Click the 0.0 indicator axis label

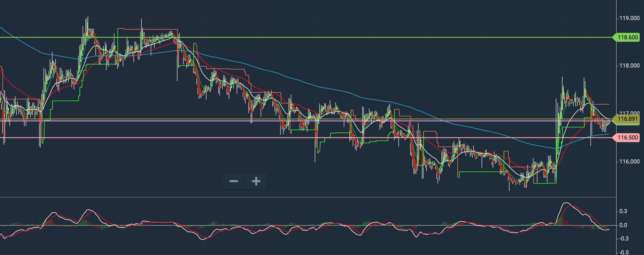tap(623, 225)
